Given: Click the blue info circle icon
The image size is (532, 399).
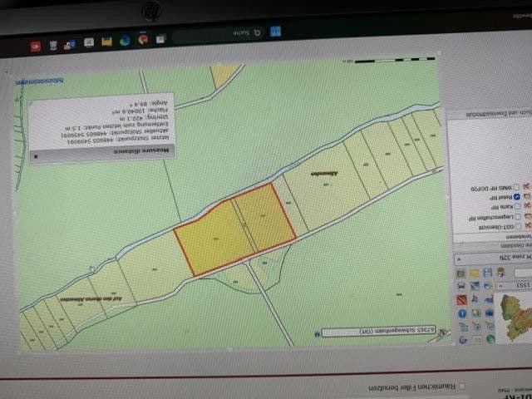Looking at the screenshot, I should [462, 313].
